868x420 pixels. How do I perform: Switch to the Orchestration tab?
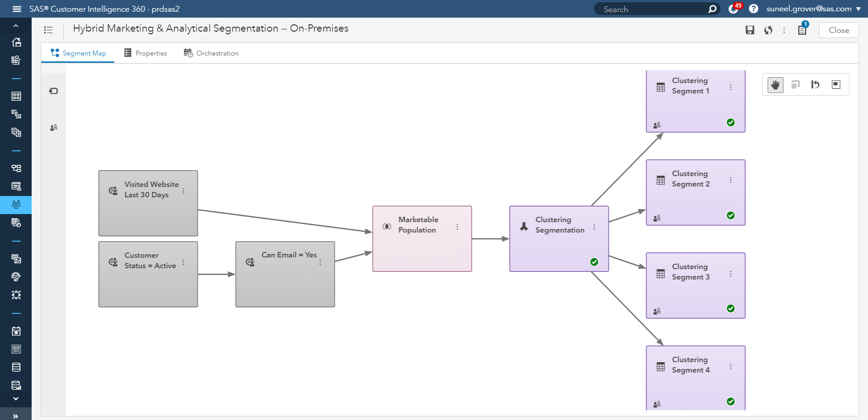[211, 53]
